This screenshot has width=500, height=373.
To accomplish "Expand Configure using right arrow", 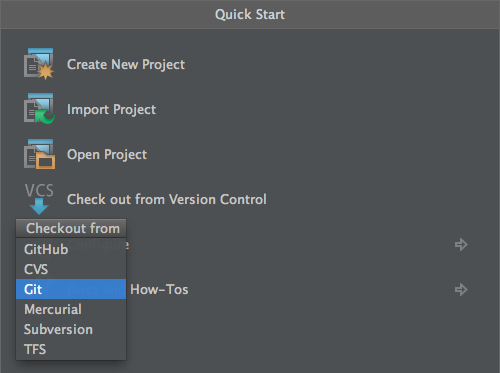I will click(461, 244).
